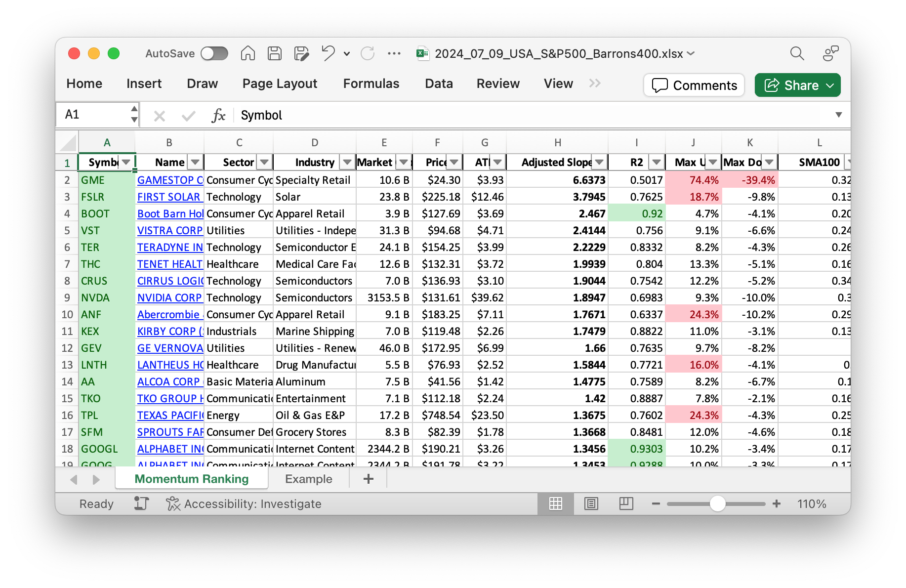Image resolution: width=906 pixels, height=588 pixels.
Task: Open the Formulas ribbon tab
Action: click(x=371, y=84)
